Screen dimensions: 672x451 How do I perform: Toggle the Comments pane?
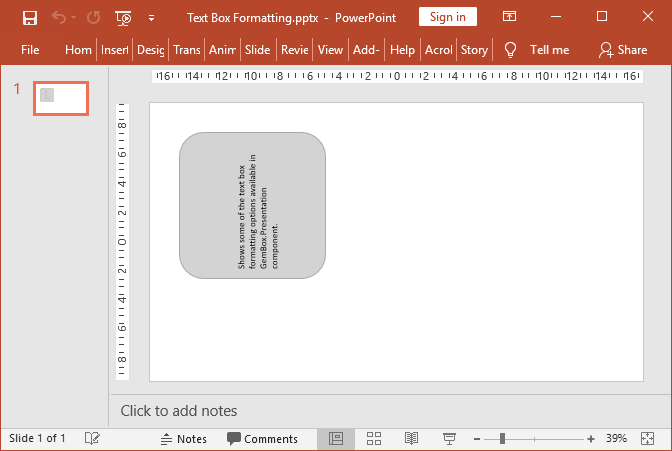coord(262,439)
